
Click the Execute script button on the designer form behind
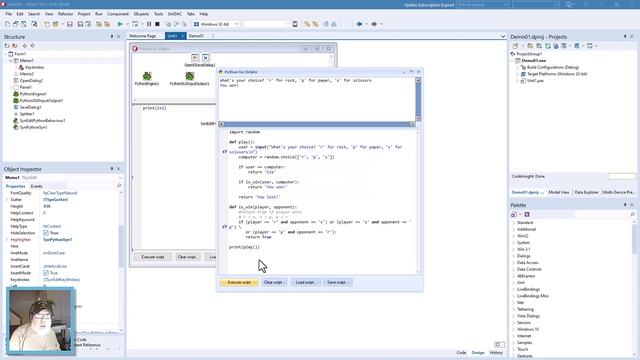click(x=153, y=257)
